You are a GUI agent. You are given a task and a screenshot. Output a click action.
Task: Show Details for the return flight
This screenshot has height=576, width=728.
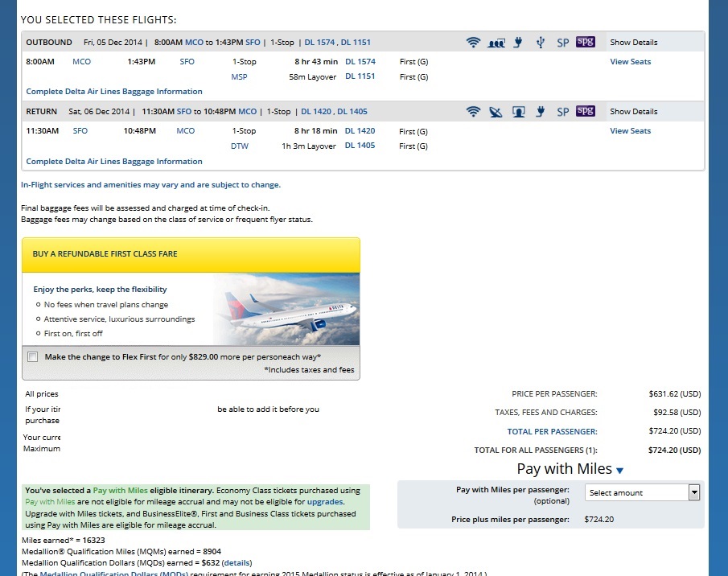pos(633,112)
